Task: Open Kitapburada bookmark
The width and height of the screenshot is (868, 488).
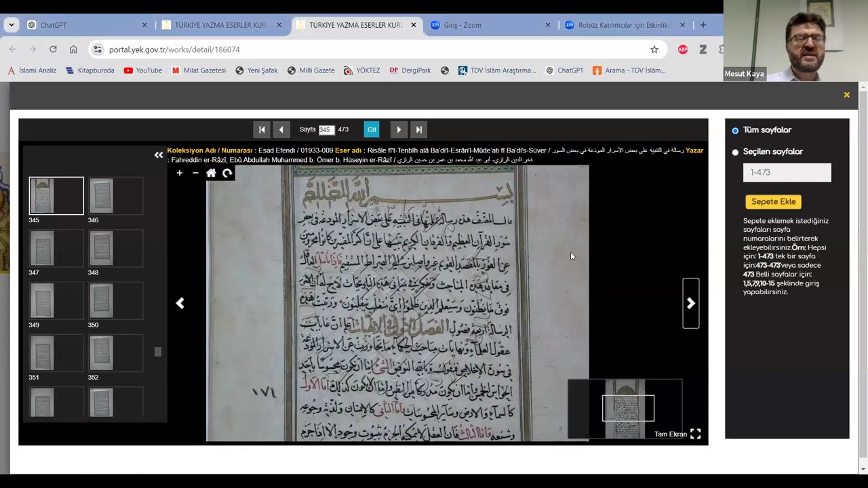Action: [90, 70]
